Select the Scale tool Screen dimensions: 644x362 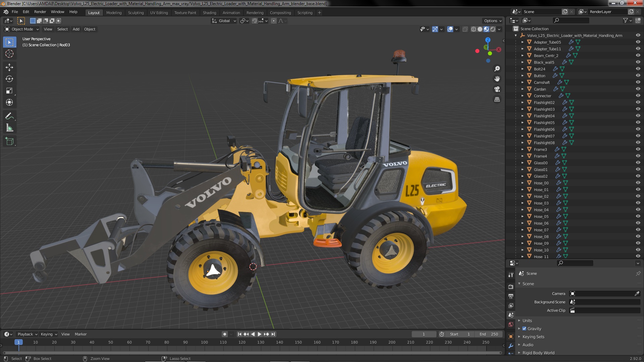[9, 91]
